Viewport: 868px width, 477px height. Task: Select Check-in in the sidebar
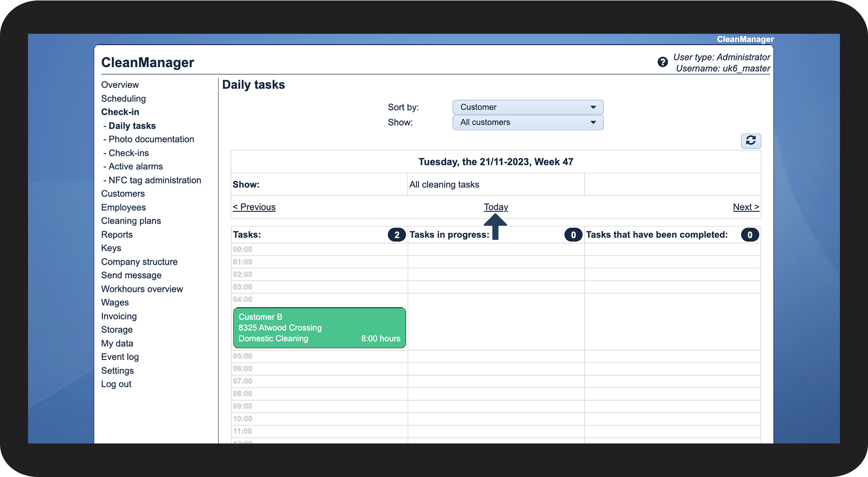point(120,112)
